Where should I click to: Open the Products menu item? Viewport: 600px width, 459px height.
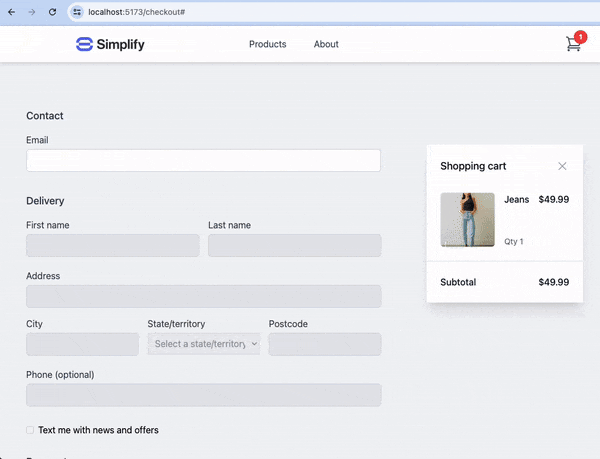(x=267, y=44)
